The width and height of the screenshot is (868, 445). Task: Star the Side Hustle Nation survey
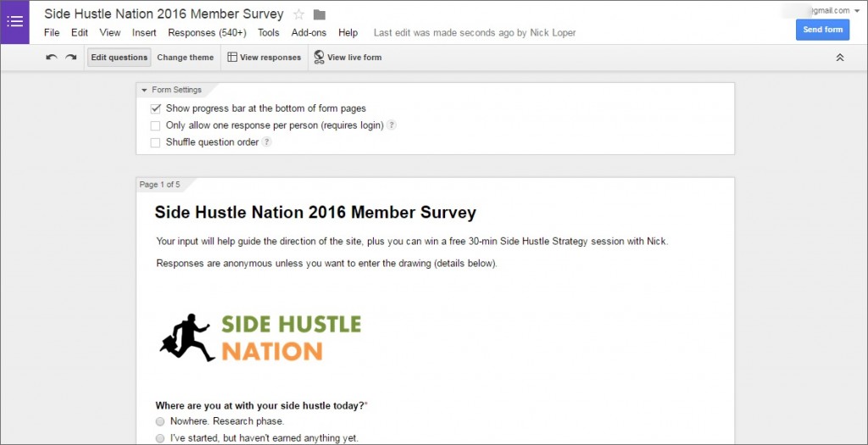[299, 14]
